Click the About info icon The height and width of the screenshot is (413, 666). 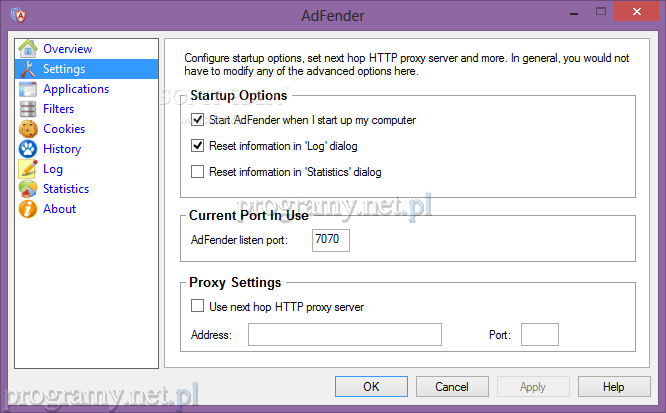(27, 209)
